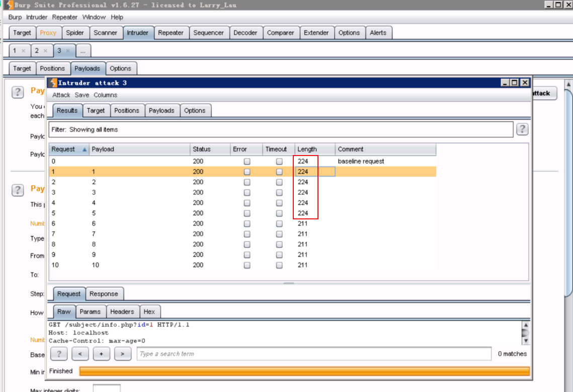
Task: Toggle Timeout checkbox for request 5
Action: [279, 213]
